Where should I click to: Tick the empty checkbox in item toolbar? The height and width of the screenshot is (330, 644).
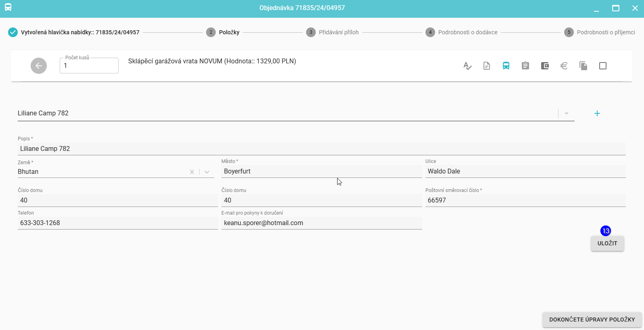[x=603, y=66]
